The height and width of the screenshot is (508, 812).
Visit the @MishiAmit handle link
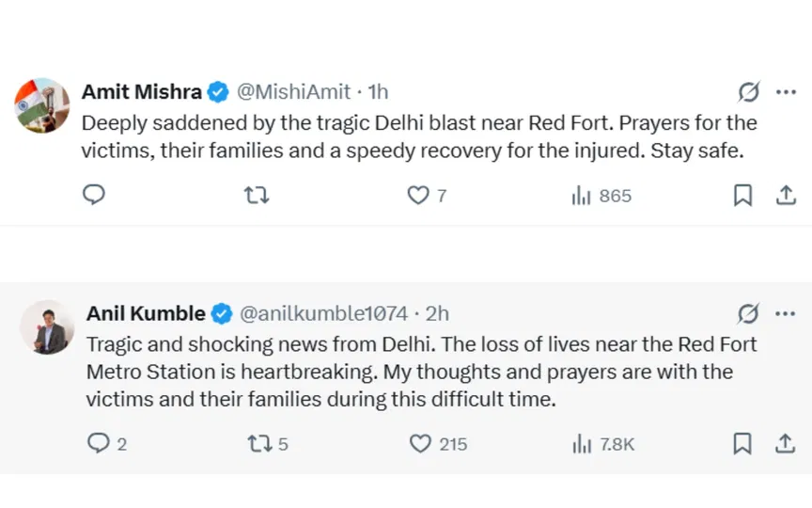(292, 91)
